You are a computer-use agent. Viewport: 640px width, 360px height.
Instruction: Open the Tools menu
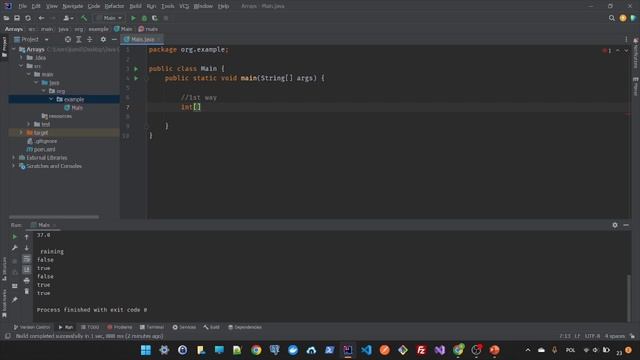click(167, 6)
